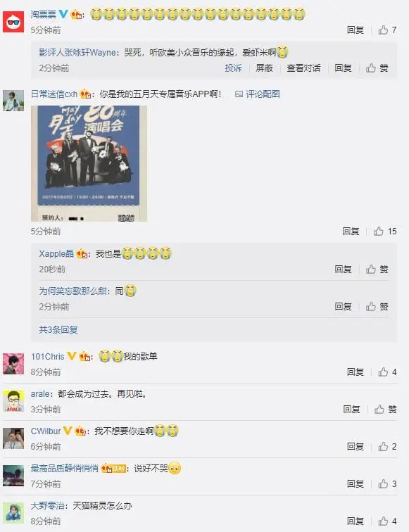Like 淘票票's comment with thumbs-up icon
Screen dimensions: 409x532
point(383,30)
